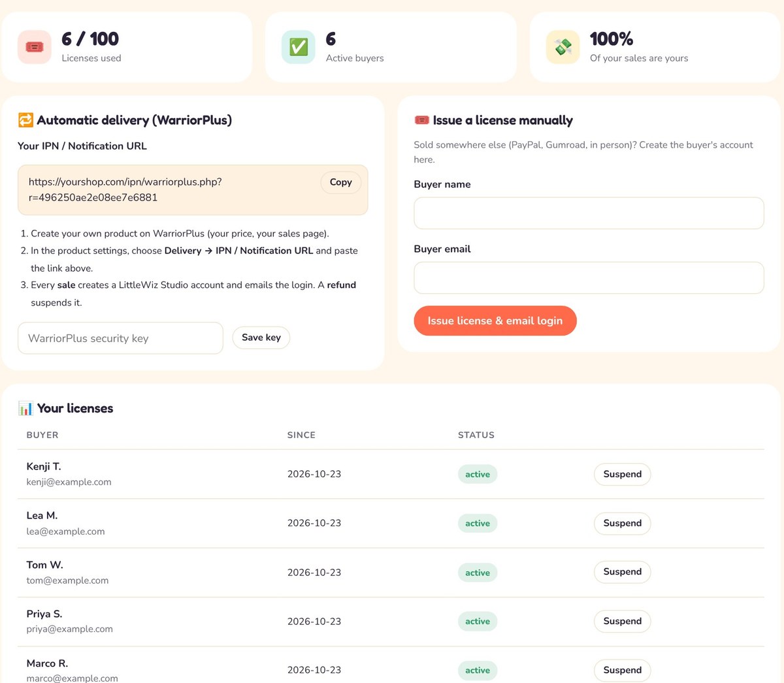Click the 100% sales value

[x=612, y=39]
